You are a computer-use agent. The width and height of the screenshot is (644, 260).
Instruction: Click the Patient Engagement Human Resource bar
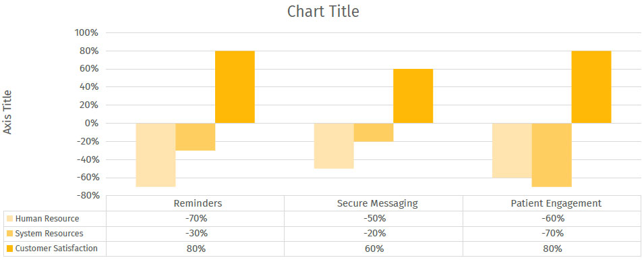[512, 150]
